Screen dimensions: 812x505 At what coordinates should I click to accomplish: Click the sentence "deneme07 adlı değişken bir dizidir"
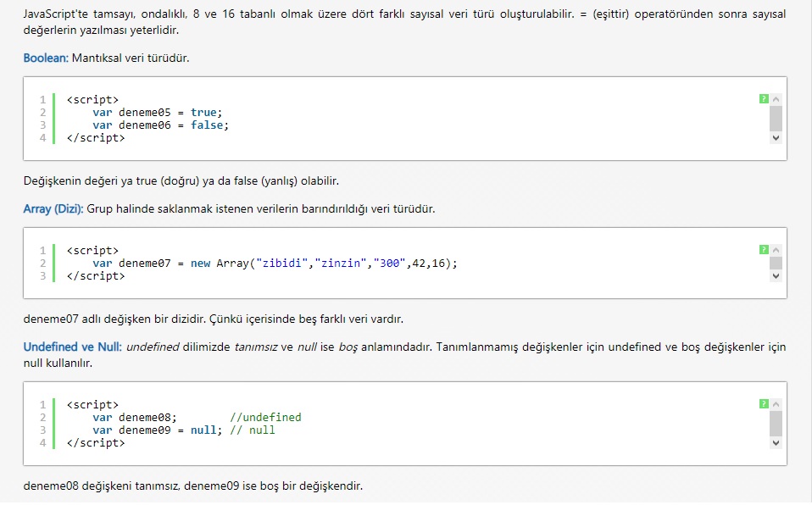tap(114, 319)
